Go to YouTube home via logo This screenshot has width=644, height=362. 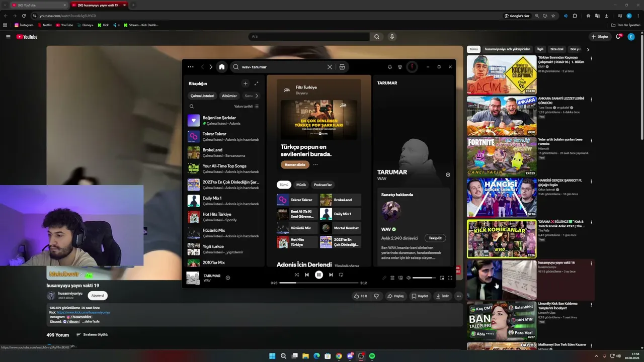[27, 37]
